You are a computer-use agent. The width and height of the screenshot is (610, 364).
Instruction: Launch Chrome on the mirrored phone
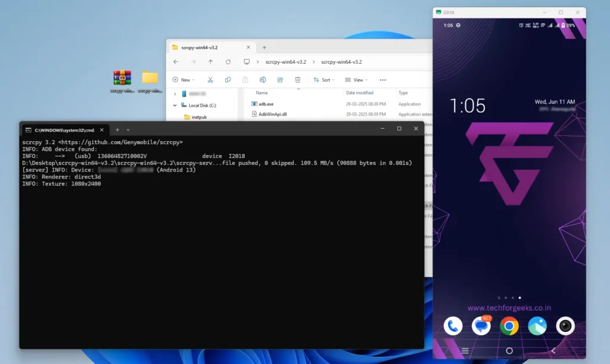(x=509, y=326)
